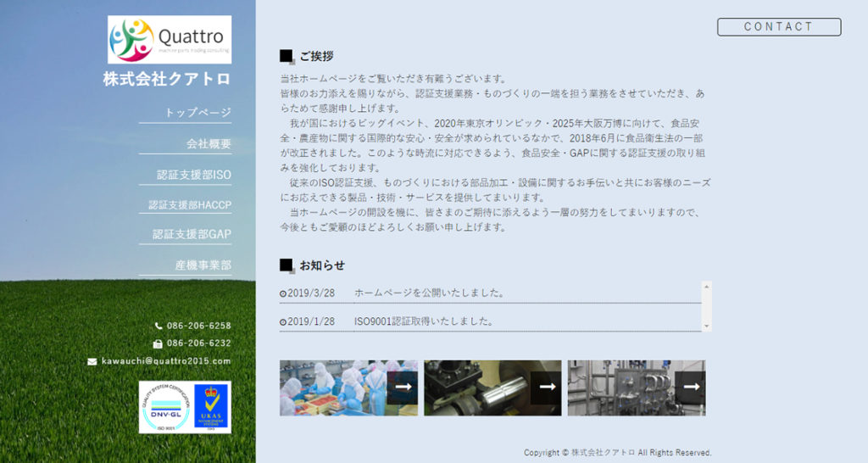Click the news list scrollbar down arrow
This screenshot has height=463, width=868.
pyautogui.click(x=707, y=326)
